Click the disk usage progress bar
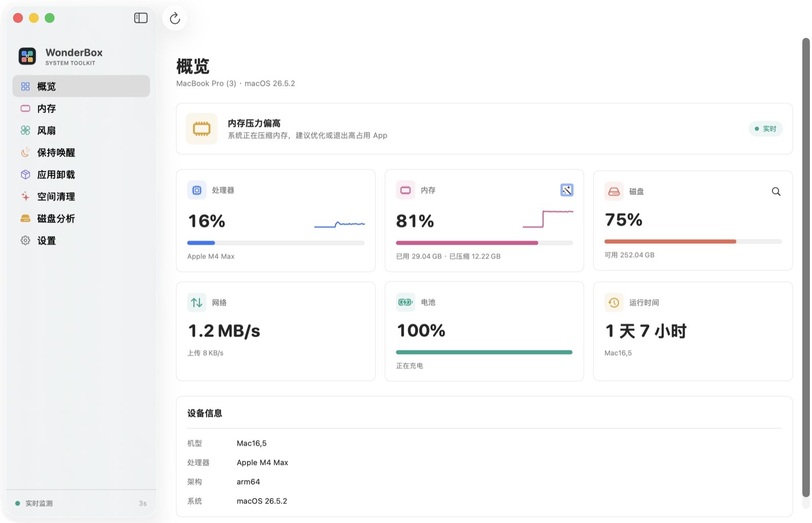 pyautogui.click(x=693, y=242)
